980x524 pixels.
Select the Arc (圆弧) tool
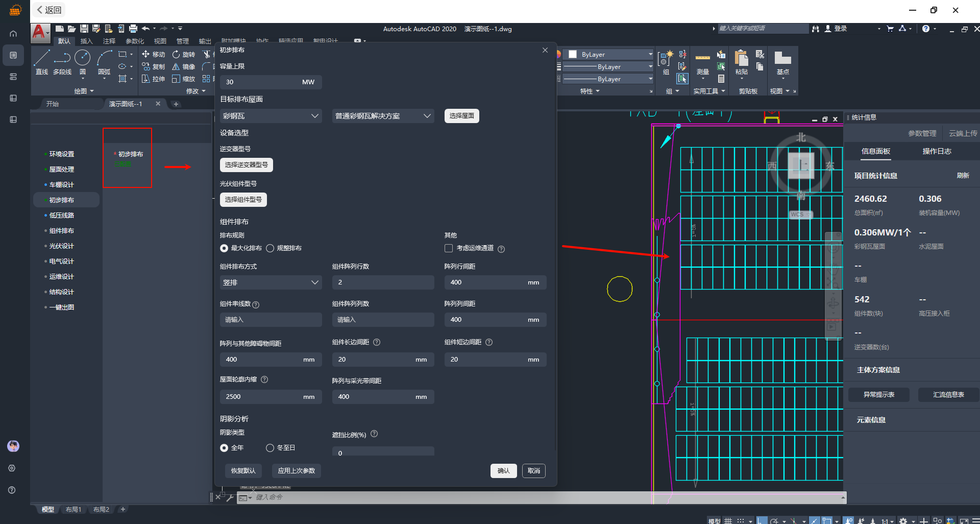point(104,59)
